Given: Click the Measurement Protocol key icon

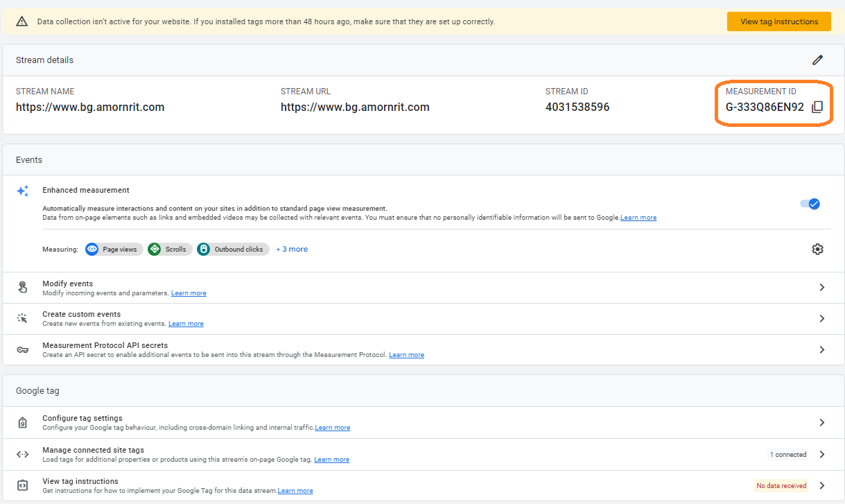Looking at the screenshot, I should [x=23, y=349].
